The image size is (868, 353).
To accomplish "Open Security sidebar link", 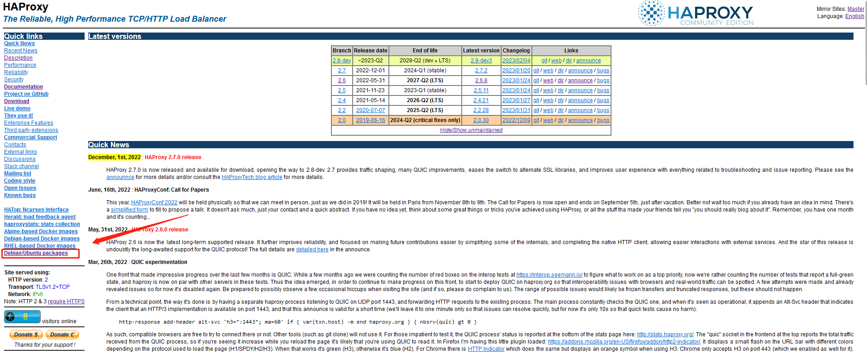I will coord(14,80).
